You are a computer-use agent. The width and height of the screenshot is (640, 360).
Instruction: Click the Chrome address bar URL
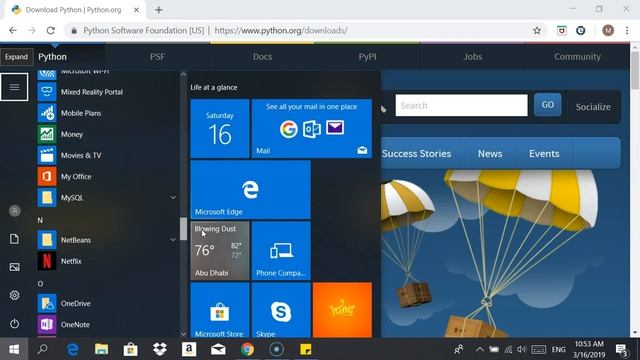281,31
